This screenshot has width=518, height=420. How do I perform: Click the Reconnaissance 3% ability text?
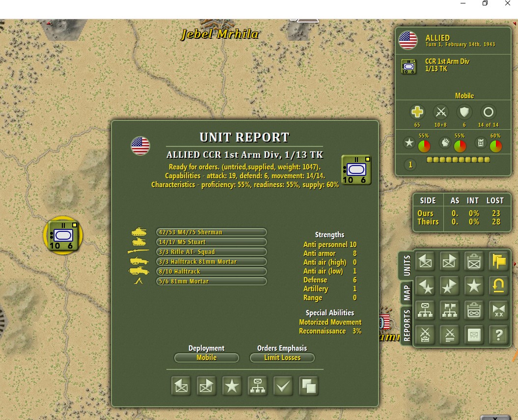click(x=330, y=331)
